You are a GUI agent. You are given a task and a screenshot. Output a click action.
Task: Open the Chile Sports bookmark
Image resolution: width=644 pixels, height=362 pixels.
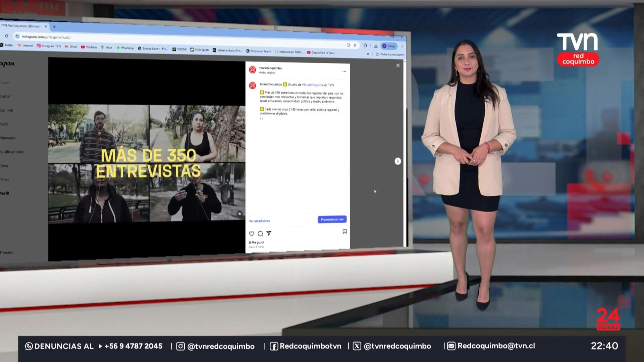(x=200, y=50)
